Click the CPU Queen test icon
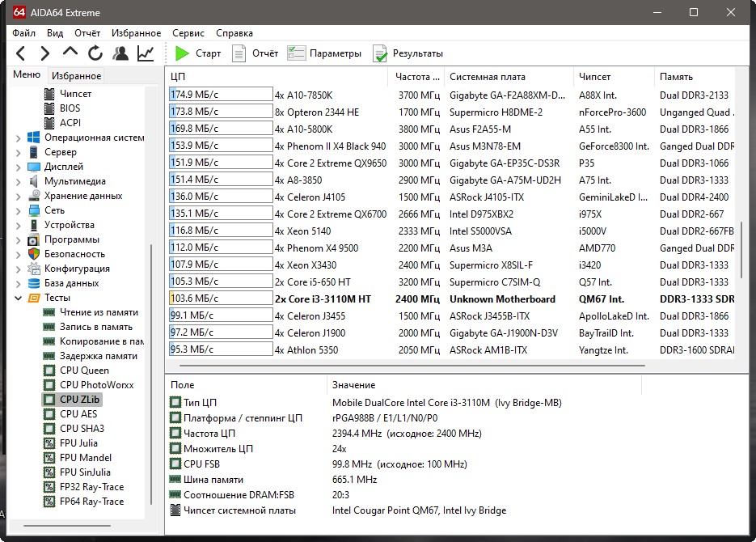This screenshot has width=756, height=542. point(49,371)
